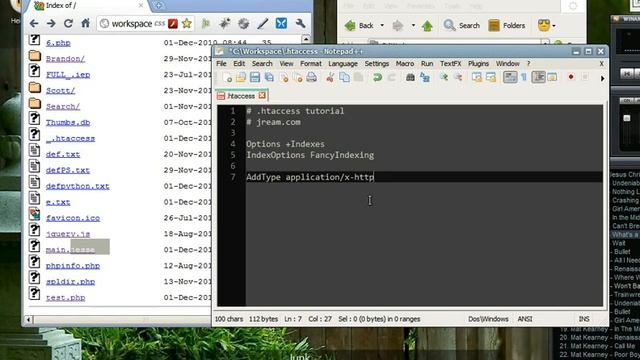Bookmark page with the star icon
Viewport: 640px width, 360px height.
pos(187,23)
